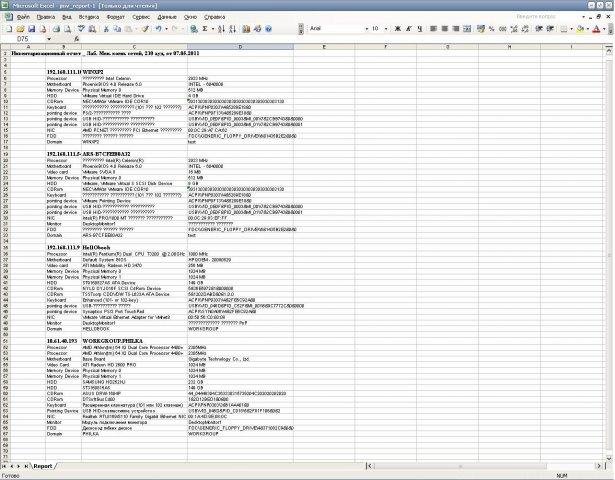
Task: Click vertical scrollbar down arrow
Action: coord(609,458)
